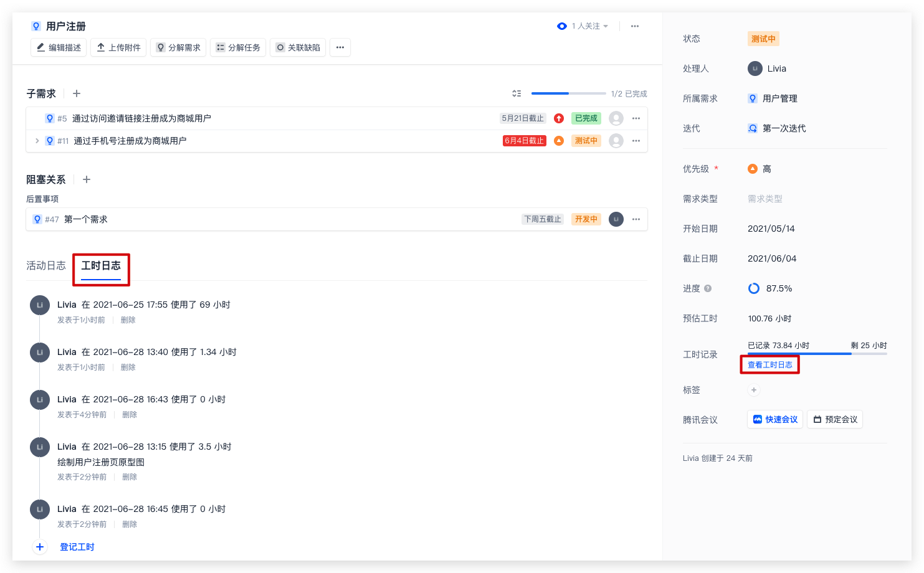Open blocked item #47 第一个需求
924x573 pixels.
86,219
